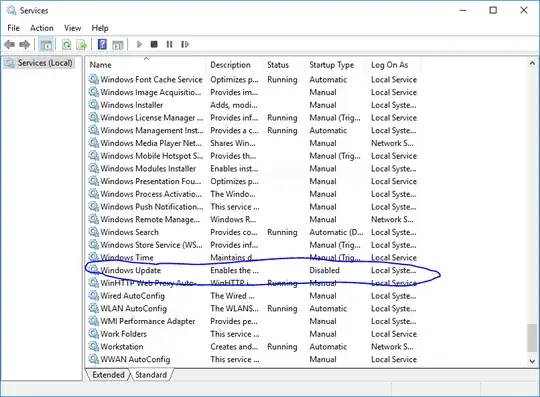Click the Refresh toolbar icon

pos(66,44)
